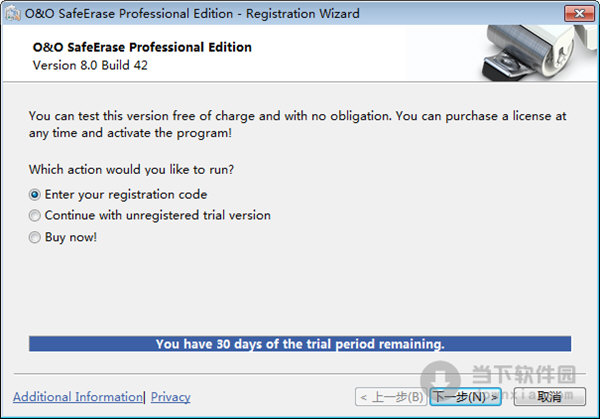Viewport: 600px width, 419px height.
Task: Click the 下一步(N) next button
Action: click(465, 397)
